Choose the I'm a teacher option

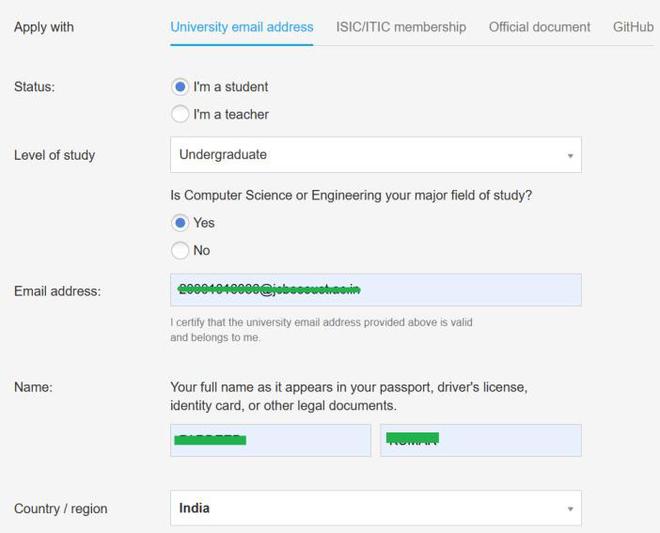[x=180, y=114]
